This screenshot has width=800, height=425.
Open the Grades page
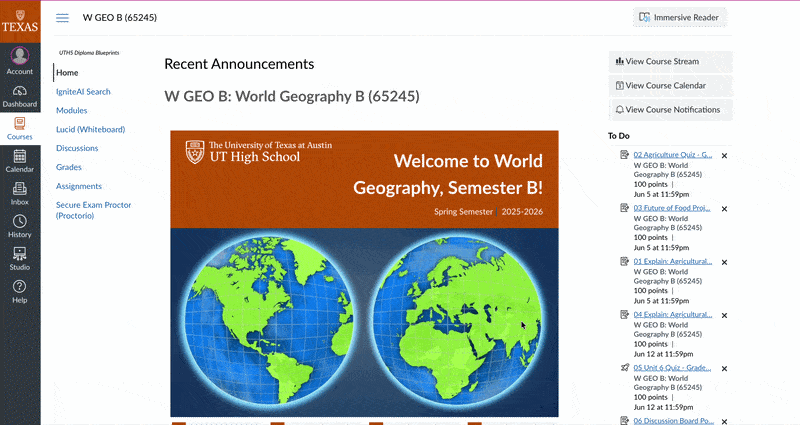(69, 167)
